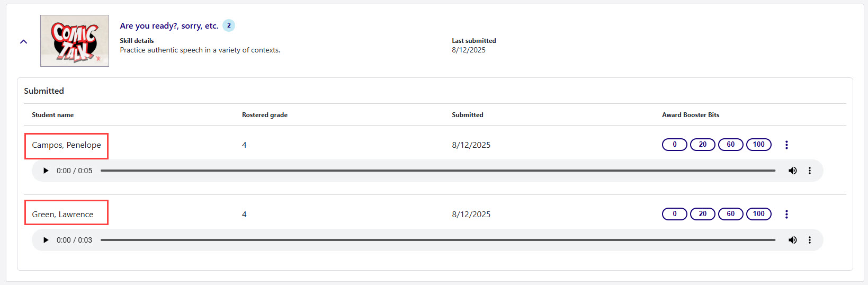This screenshot has width=868, height=285.
Task: Click the Are you ready?, sorry, etc. title
Action: point(169,26)
